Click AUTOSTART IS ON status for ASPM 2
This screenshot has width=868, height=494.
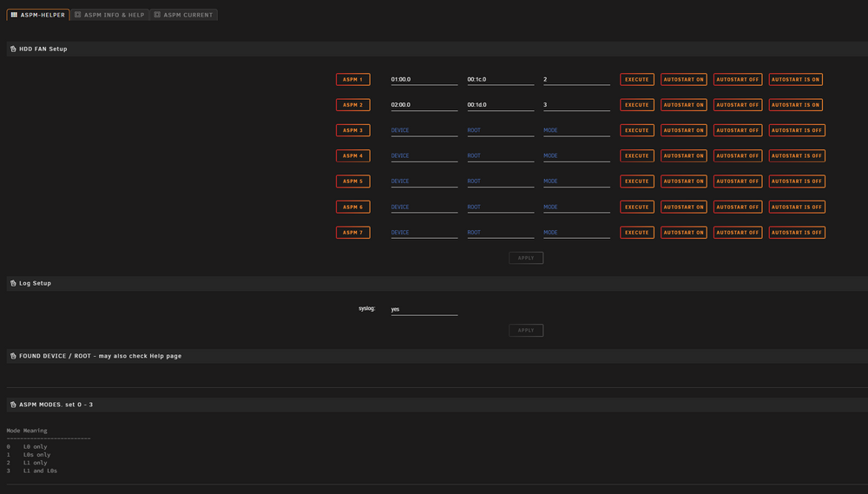[795, 105]
